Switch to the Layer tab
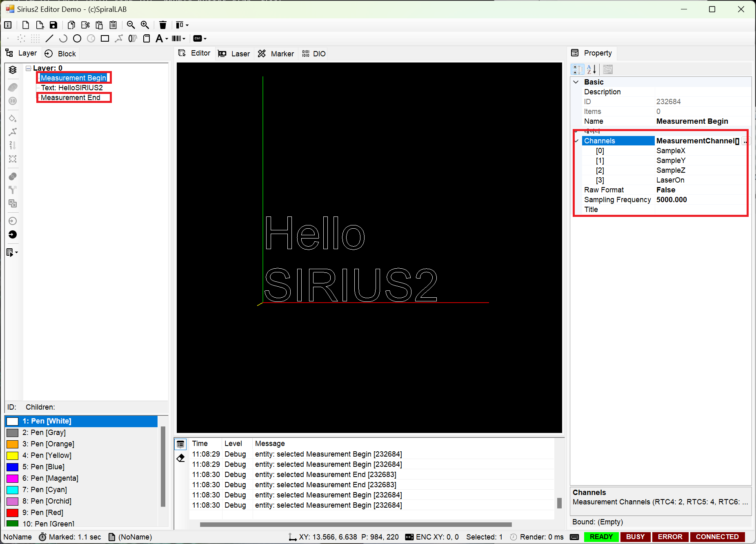Screen dimensions: 756x544 coord(21,53)
